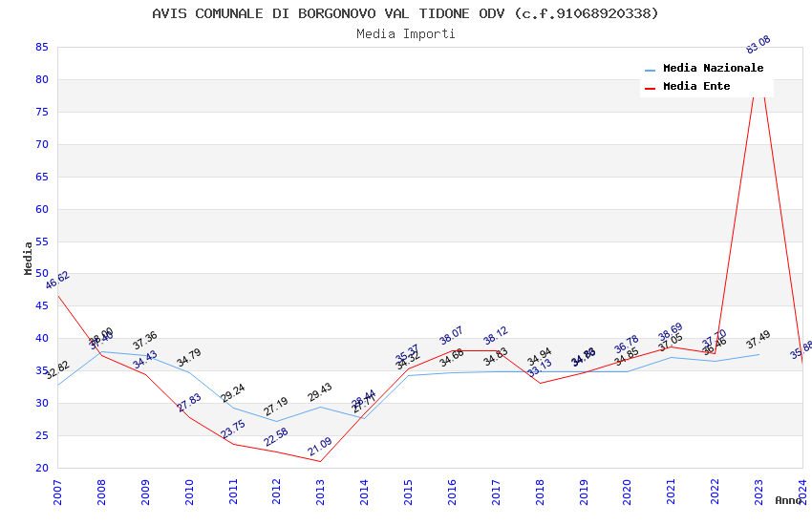Viewport: 812px width, 525px height.
Task: Click the y-axis tick label 65
Action: (42, 177)
